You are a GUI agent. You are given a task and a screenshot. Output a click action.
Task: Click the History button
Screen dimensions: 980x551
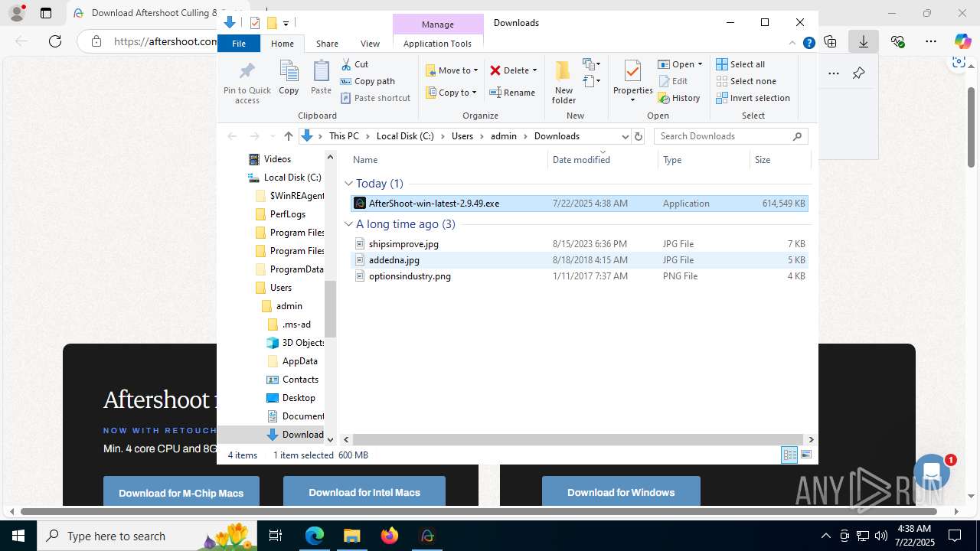pos(679,98)
